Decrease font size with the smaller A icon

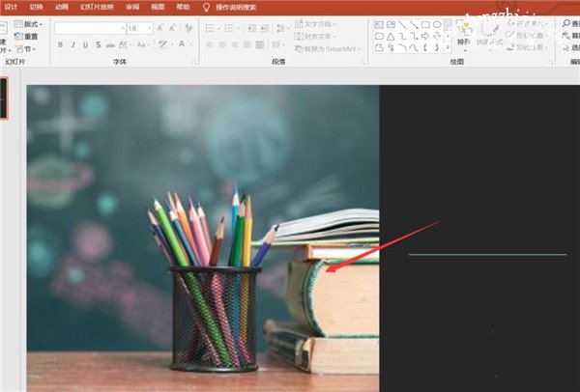coord(172,28)
